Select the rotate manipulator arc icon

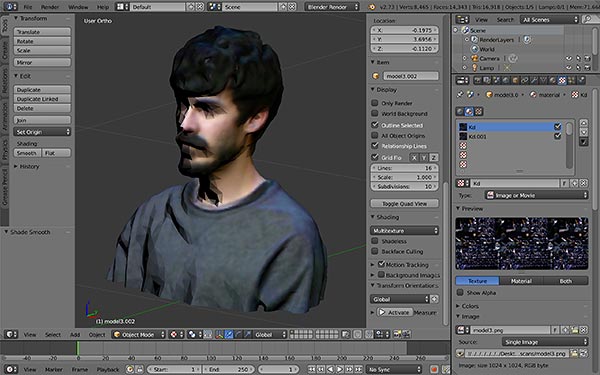[238, 334]
